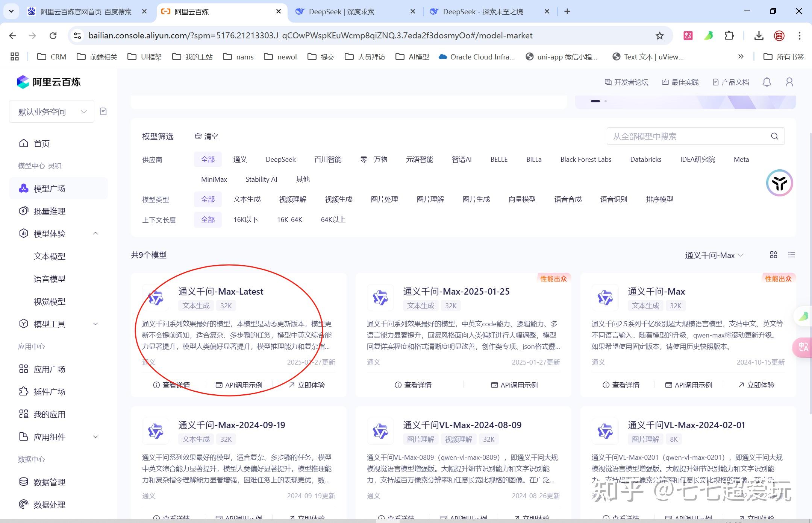
Task: Open the 产品文档 link
Action: pyautogui.click(x=731, y=82)
